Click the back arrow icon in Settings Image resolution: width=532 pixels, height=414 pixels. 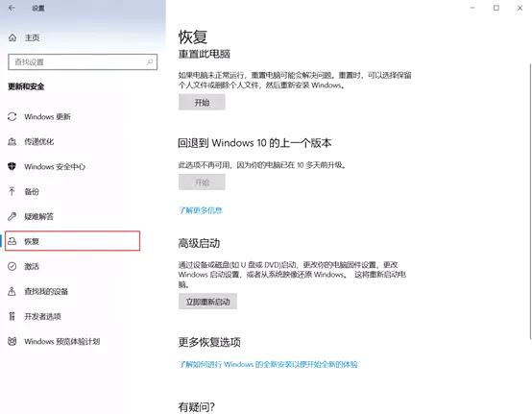pyautogui.click(x=12, y=8)
